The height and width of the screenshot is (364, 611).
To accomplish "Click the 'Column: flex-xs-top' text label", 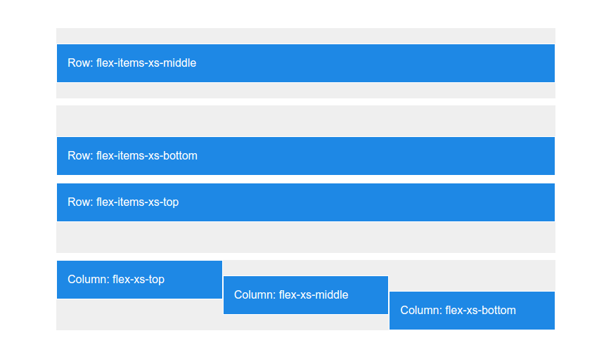I will [116, 280].
